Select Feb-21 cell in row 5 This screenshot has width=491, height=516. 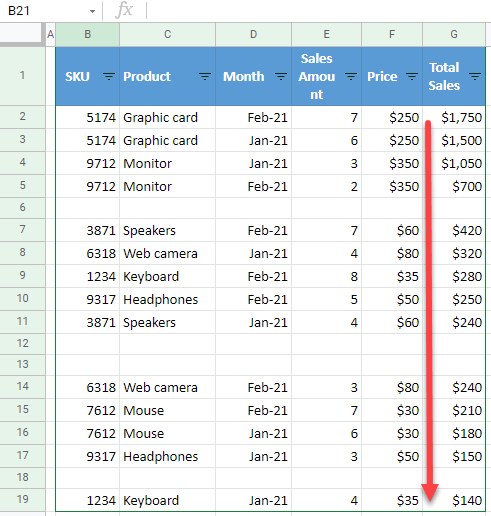click(x=253, y=186)
